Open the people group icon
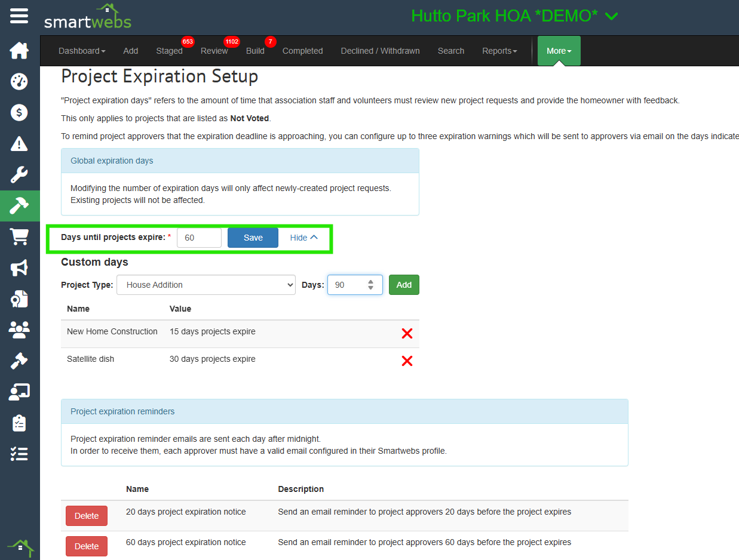The image size is (739, 560). pos(19,330)
